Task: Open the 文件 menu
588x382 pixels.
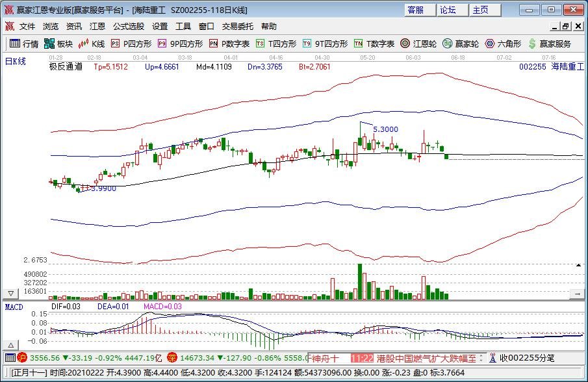Action: (27, 26)
